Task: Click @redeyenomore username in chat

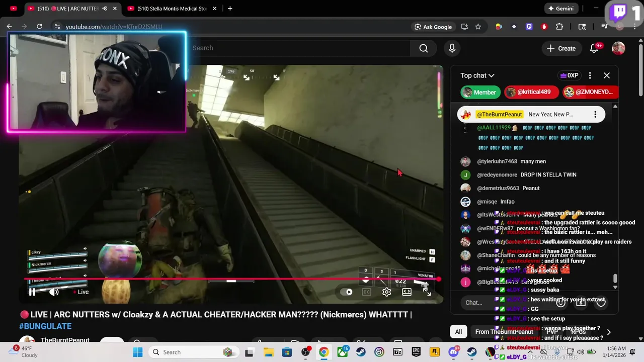Action: tap(497, 175)
